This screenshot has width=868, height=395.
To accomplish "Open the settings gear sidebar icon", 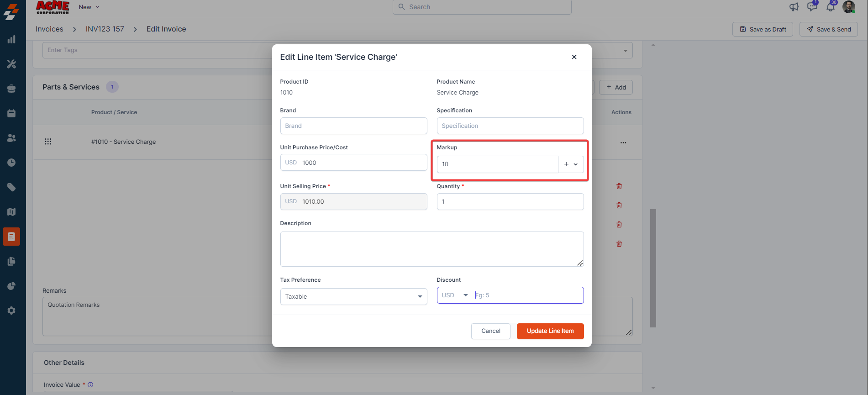I will coord(11,311).
